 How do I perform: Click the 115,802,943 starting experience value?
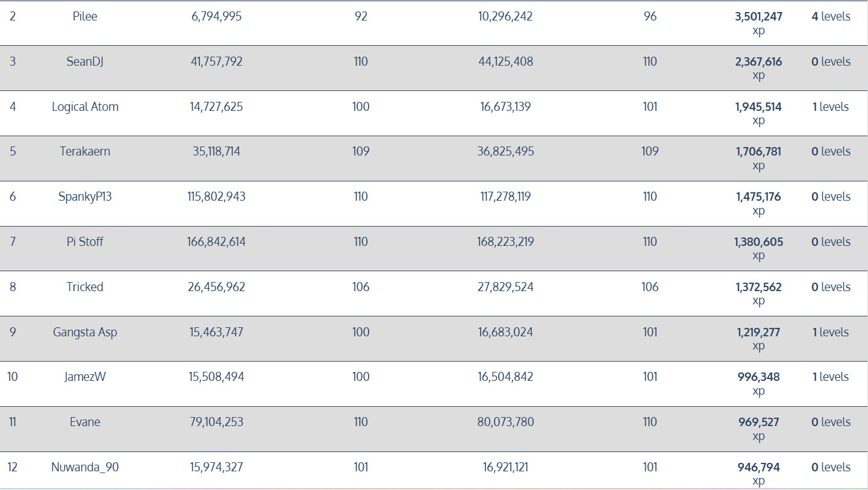(216, 196)
